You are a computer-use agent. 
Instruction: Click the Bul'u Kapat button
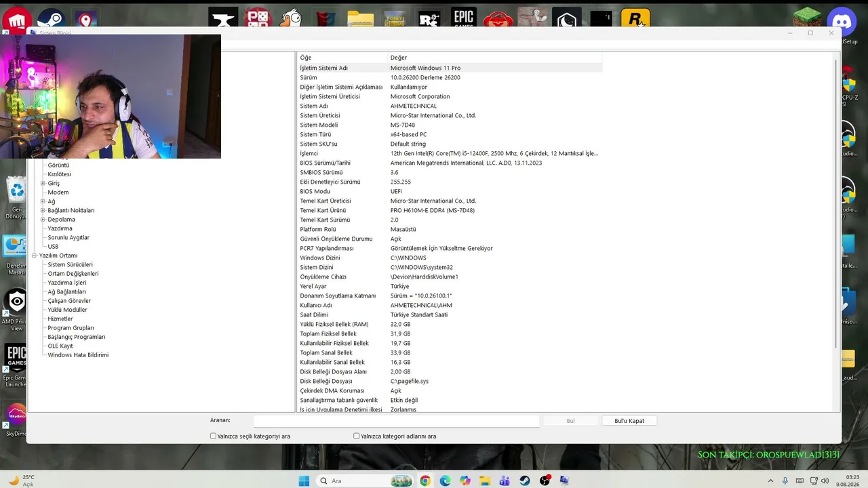629,421
